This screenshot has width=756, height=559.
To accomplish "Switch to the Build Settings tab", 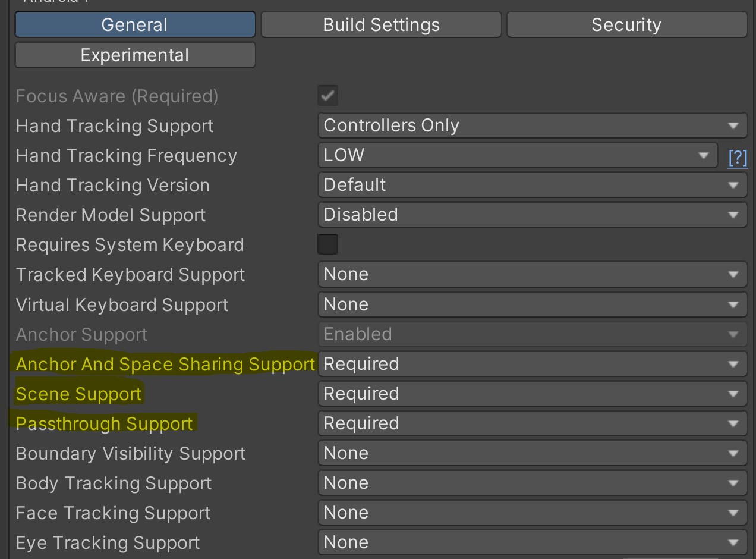I will click(x=381, y=24).
